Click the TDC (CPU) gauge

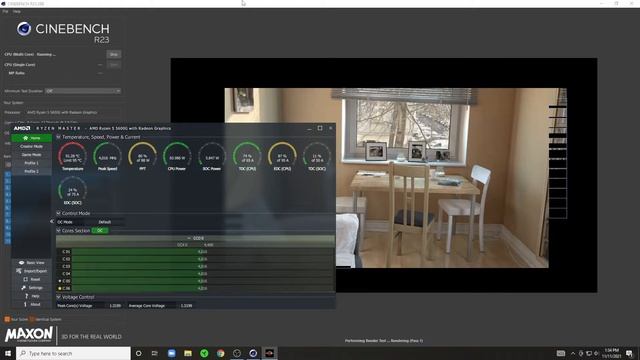247,157
